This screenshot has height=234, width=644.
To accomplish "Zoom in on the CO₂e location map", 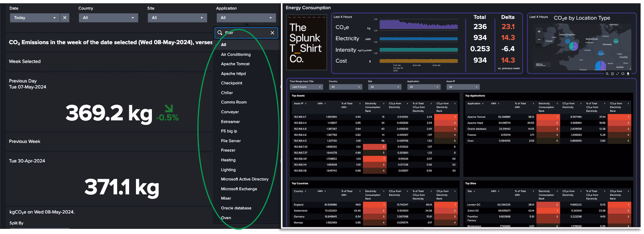I will [539, 31].
